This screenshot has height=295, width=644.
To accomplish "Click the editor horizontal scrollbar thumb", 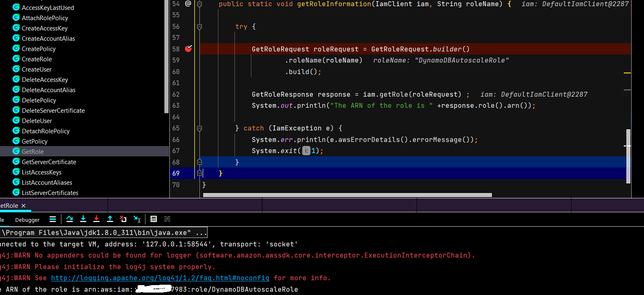I will tap(347, 195).
